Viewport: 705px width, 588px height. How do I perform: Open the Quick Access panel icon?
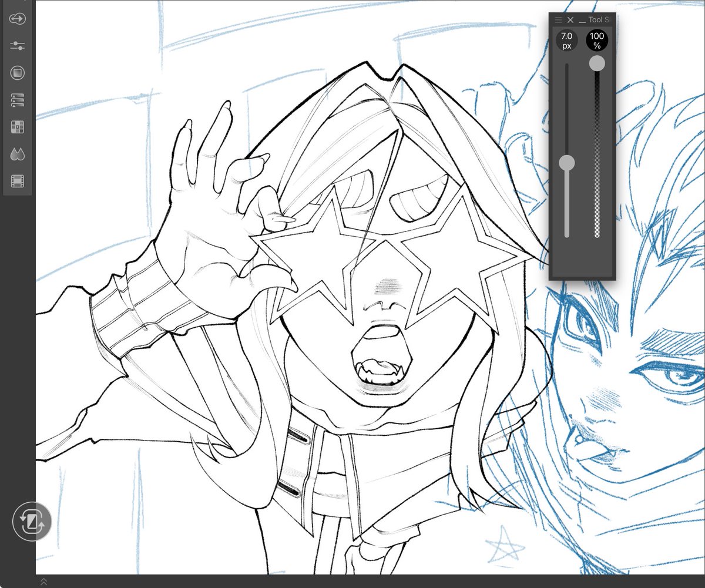18,18
